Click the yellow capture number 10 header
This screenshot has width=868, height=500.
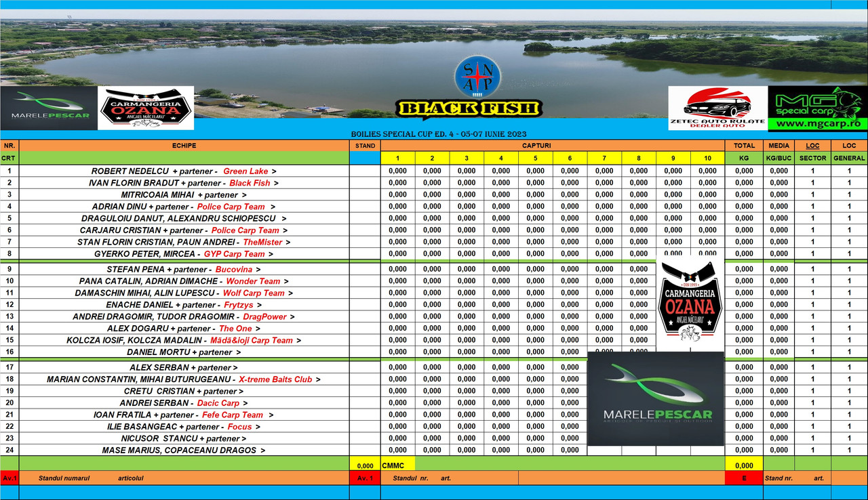click(x=707, y=158)
